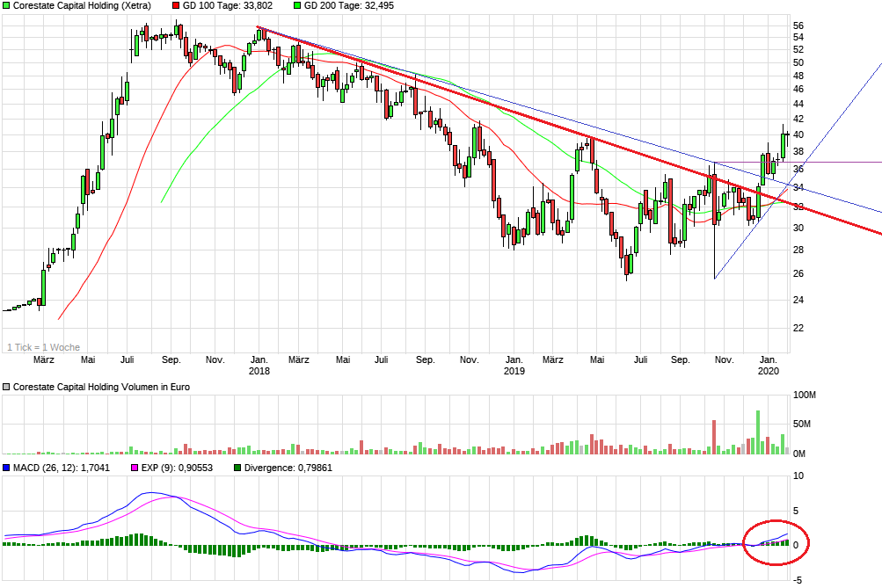Click the gray Volumen legend swatch
Viewport: 882px width, 588px height.
pos(6,387)
